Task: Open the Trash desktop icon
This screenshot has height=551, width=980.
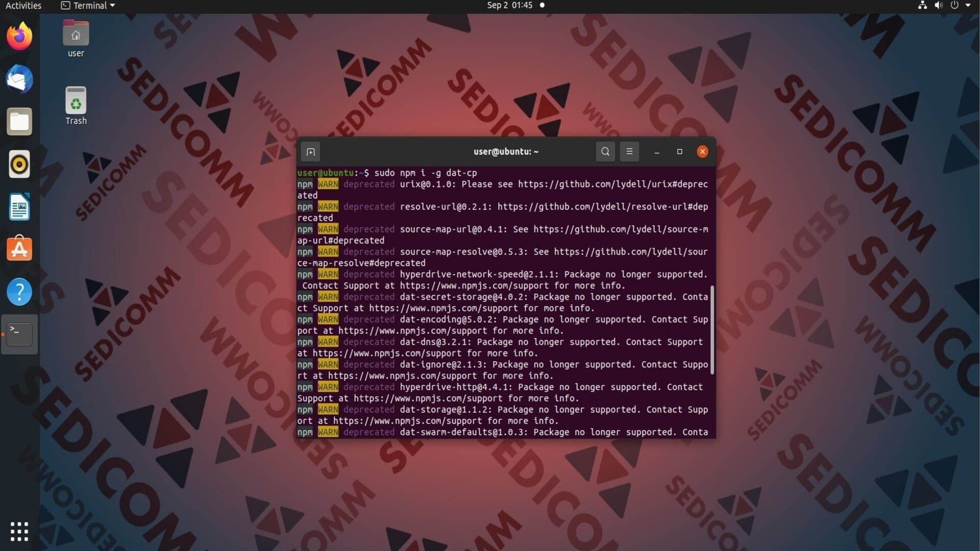Action: click(76, 106)
